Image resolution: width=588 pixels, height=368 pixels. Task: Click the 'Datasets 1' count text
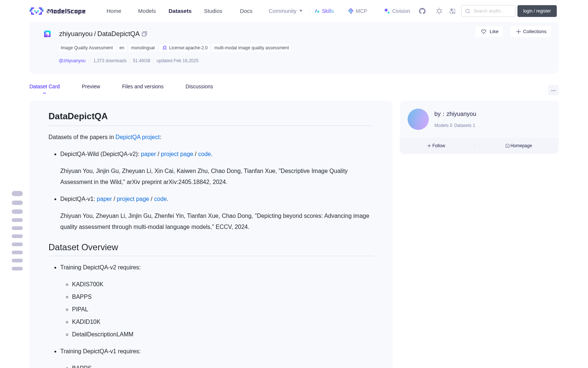pos(465,125)
